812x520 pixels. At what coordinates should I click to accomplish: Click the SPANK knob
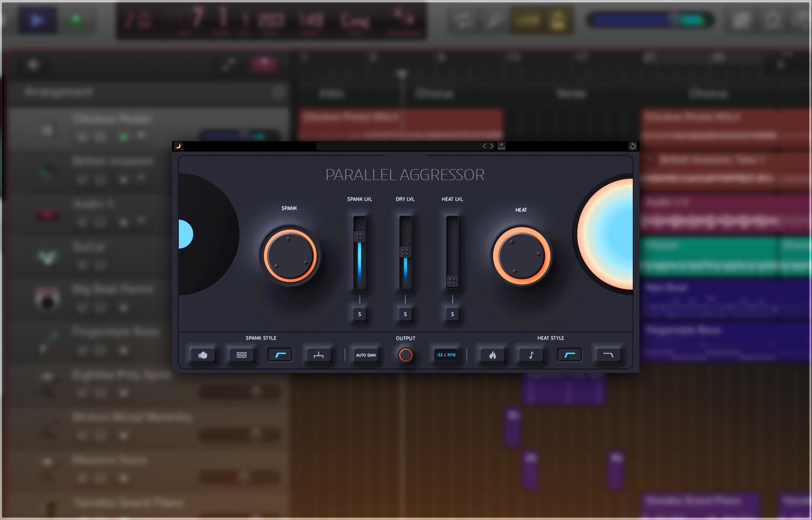290,256
